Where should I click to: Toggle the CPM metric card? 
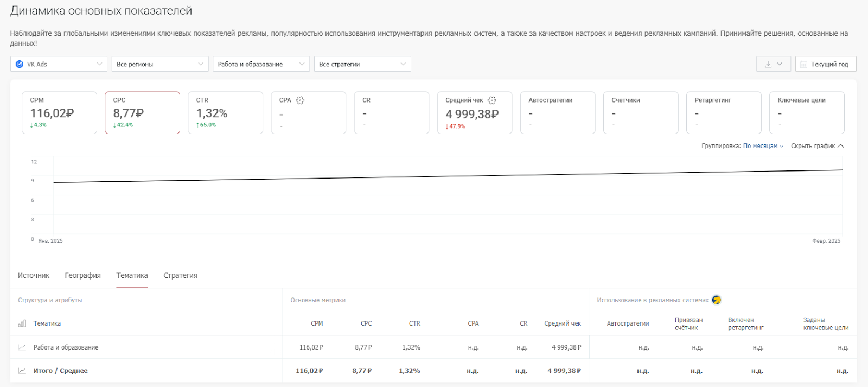(59, 112)
